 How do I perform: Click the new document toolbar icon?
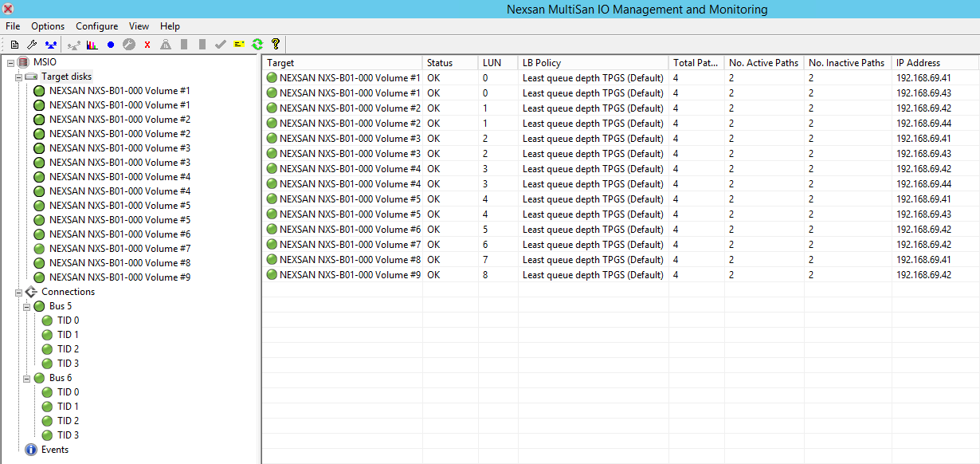tap(14, 45)
